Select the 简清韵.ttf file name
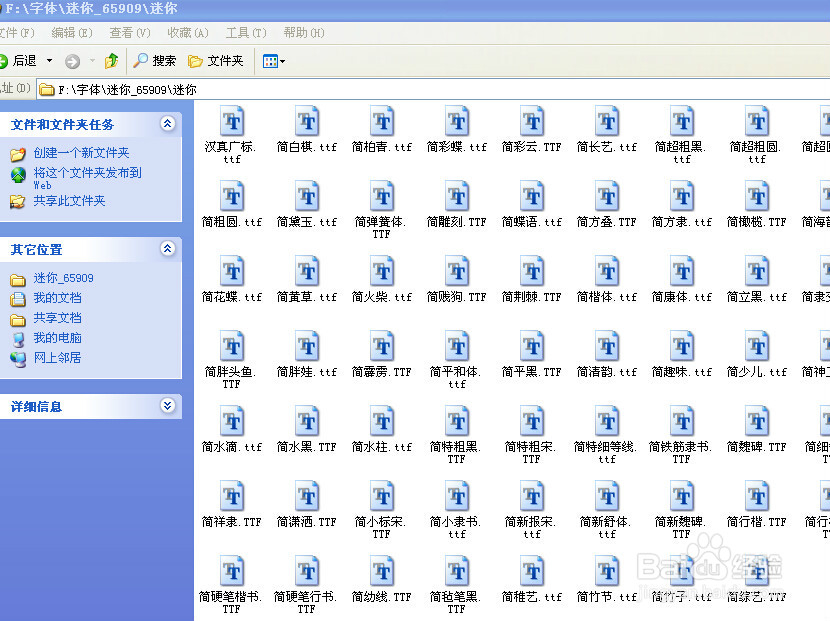The image size is (830, 621). pos(607,372)
